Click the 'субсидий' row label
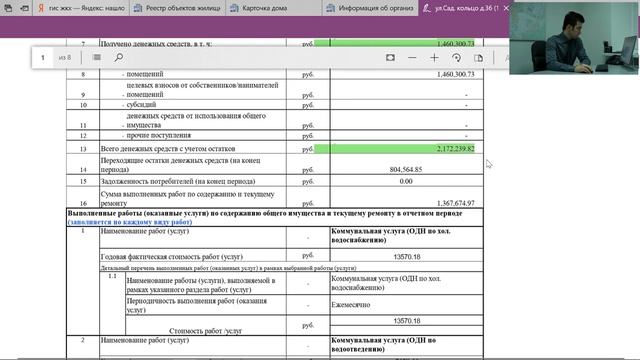The image size is (640, 360). point(141,104)
